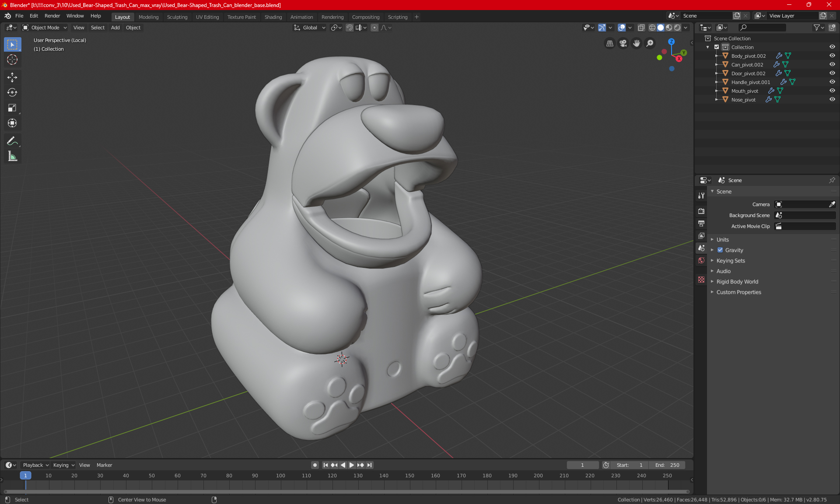Toggle camera view icon in viewport

623,43
